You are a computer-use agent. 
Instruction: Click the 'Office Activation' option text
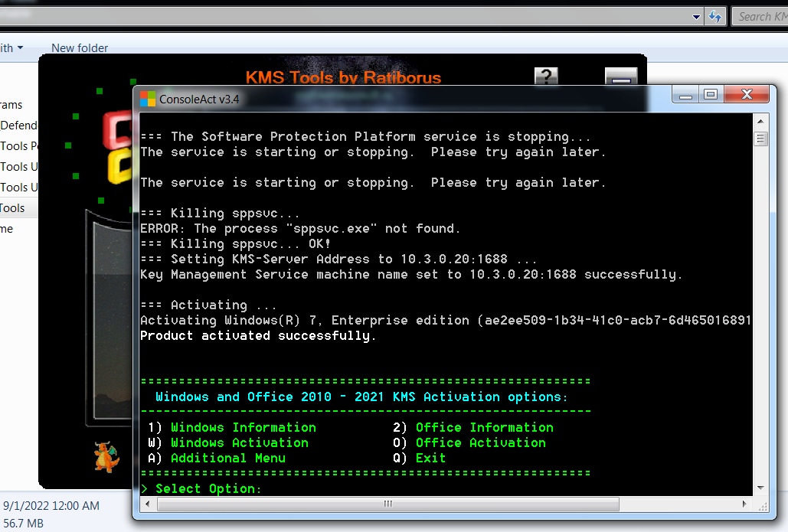(480, 442)
